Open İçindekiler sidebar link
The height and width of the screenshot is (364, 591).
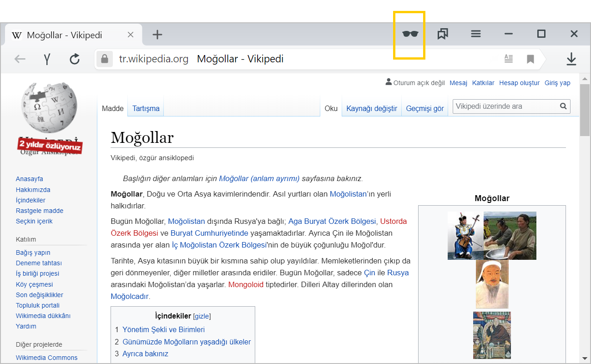point(30,200)
